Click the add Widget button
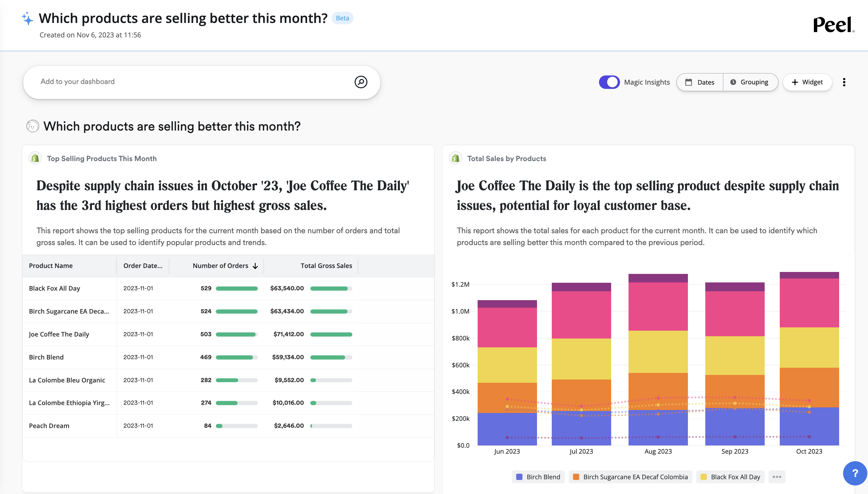The width and height of the screenshot is (868, 494). click(x=807, y=82)
